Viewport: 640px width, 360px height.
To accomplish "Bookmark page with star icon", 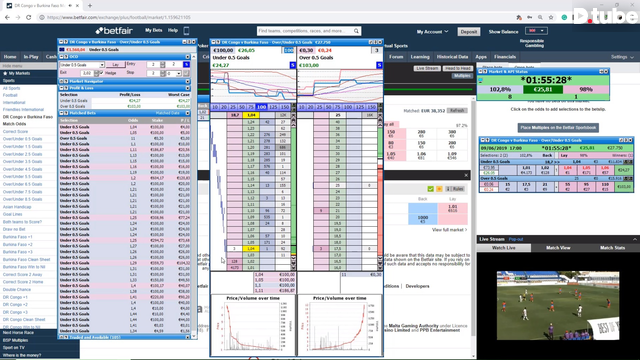I will pyautogui.click(x=551, y=17).
